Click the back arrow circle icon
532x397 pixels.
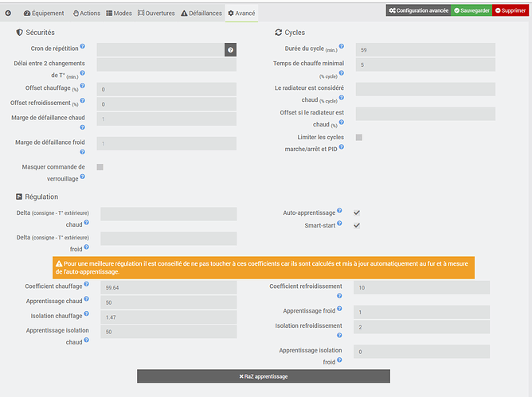tap(9, 13)
